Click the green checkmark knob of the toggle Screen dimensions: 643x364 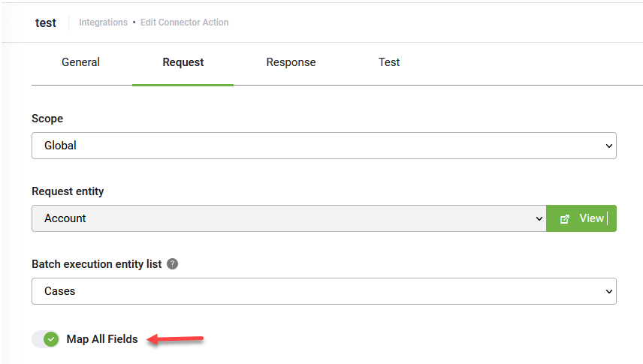(x=51, y=339)
